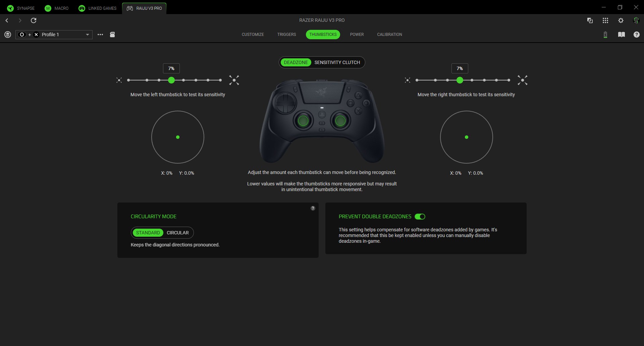
Task: Select the Circular circularity mode
Action: coord(177,233)
